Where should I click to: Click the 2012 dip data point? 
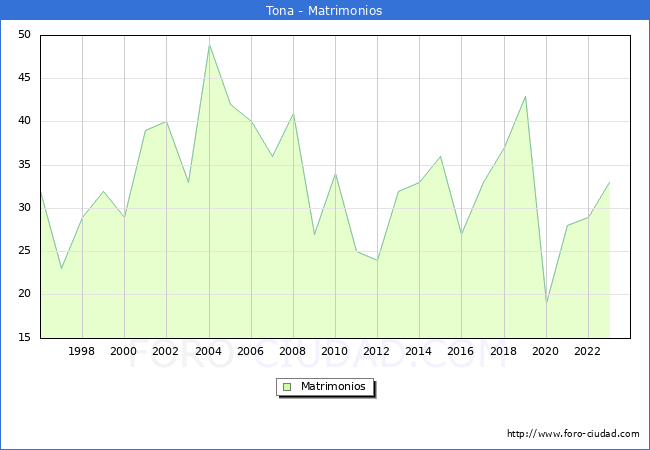point(377,260)
